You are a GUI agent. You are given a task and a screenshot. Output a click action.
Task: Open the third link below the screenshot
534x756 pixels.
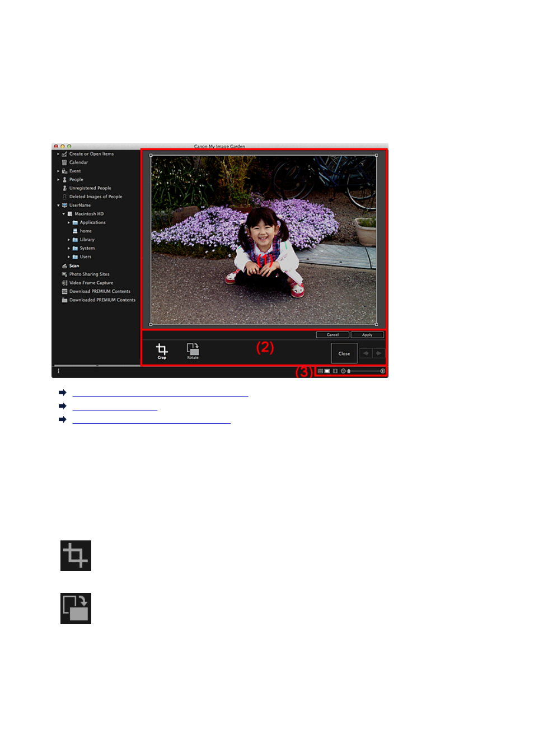coord(151,420)
